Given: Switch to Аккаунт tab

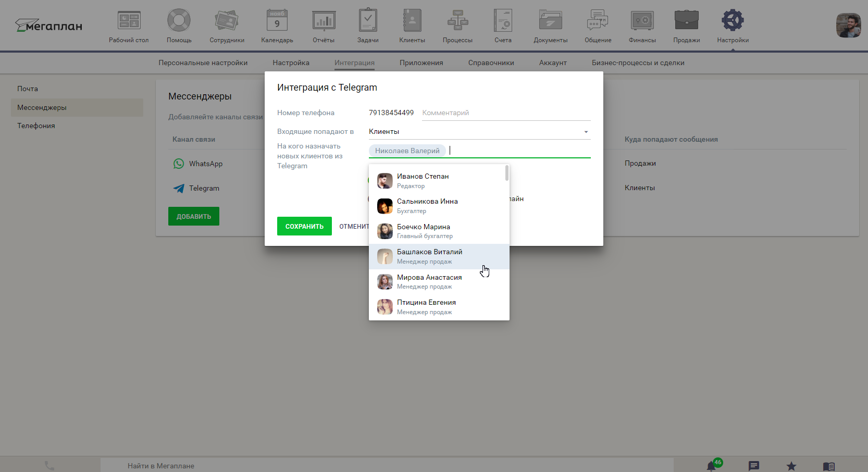Looking at the screenshot, I should (x=553, y=63).
